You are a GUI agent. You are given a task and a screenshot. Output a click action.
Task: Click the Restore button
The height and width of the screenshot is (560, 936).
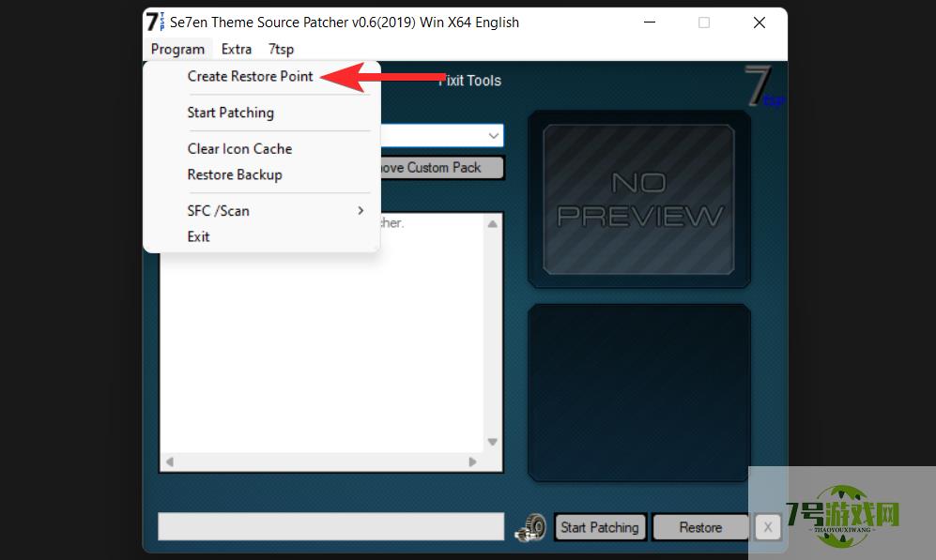(x=700, y=527)
